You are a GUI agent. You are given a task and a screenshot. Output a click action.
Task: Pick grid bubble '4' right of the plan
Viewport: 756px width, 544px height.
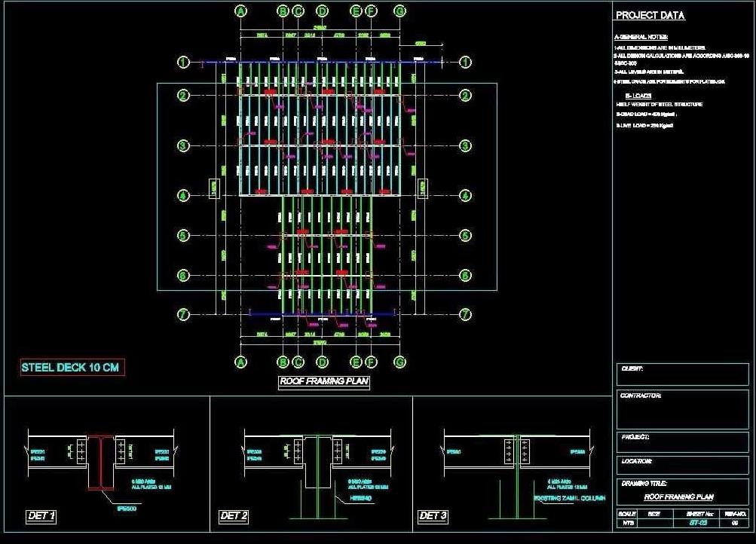[465, 196]
